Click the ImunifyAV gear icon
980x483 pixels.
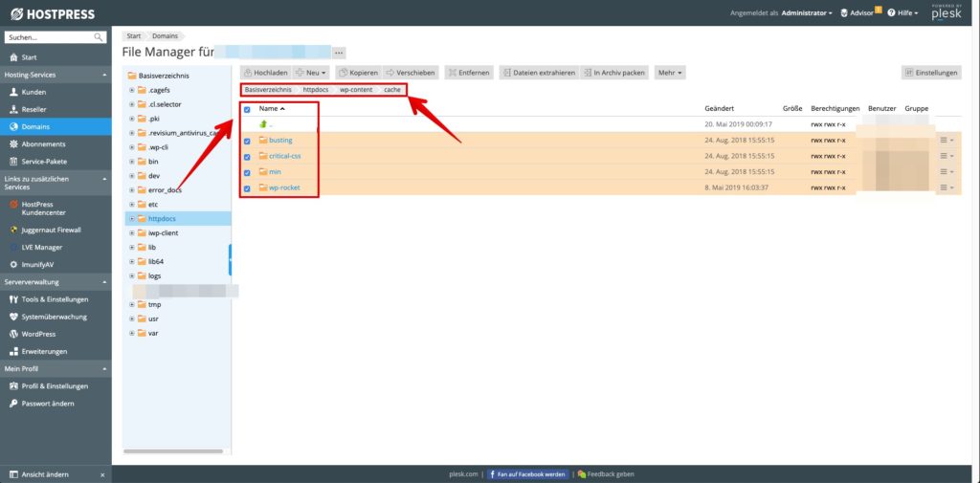13,264
